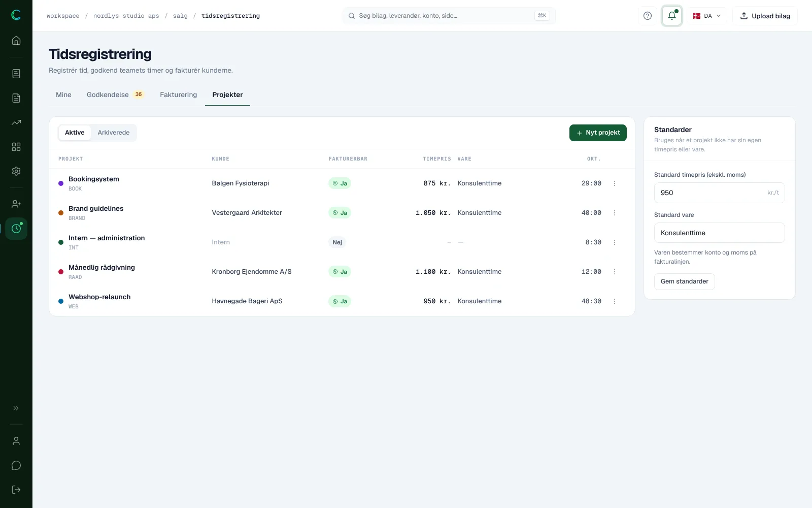Screen dimensions: 812x508
Task: Open row menu for Brand guidelines
Action: click(615, 213)
